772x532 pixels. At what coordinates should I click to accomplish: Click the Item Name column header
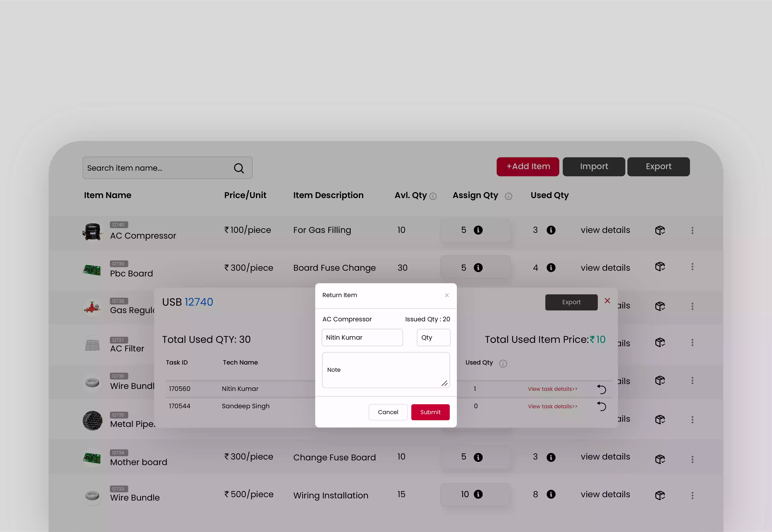pos(108,195)
